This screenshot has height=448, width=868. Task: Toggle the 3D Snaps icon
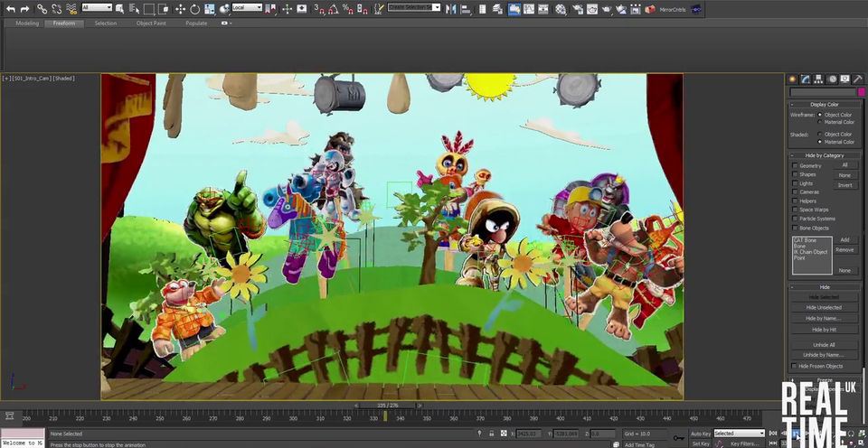pyautogui.click(x=319, y=9)
